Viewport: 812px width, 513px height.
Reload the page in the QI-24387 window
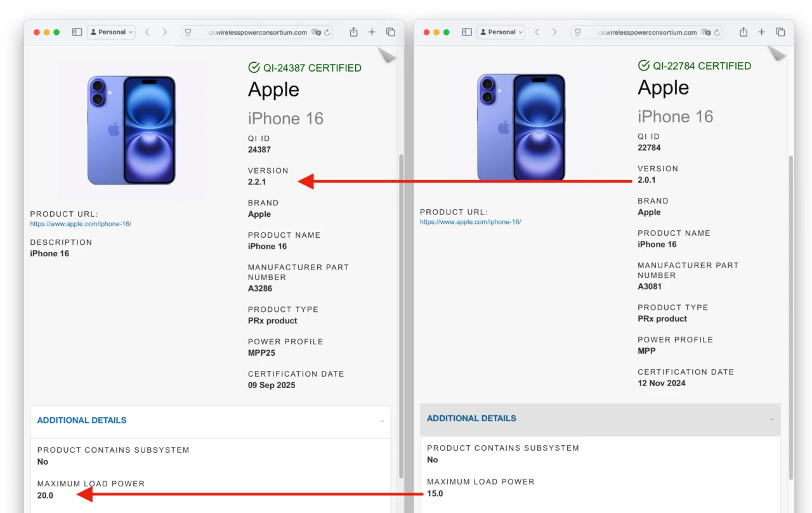327,32
